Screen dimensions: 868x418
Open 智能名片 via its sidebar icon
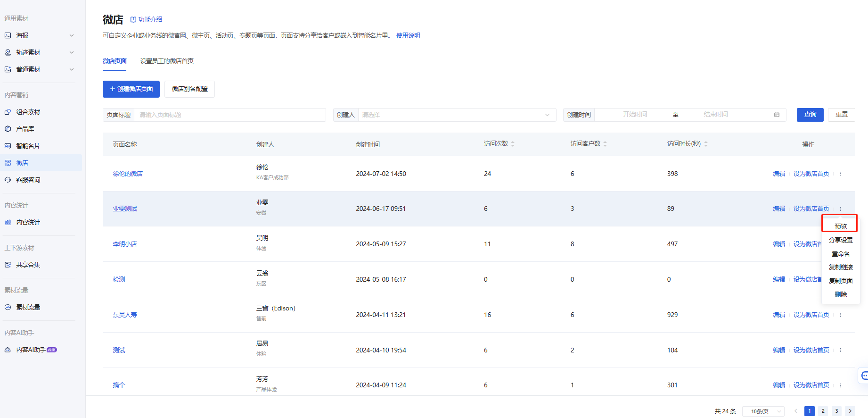[8, 146]
